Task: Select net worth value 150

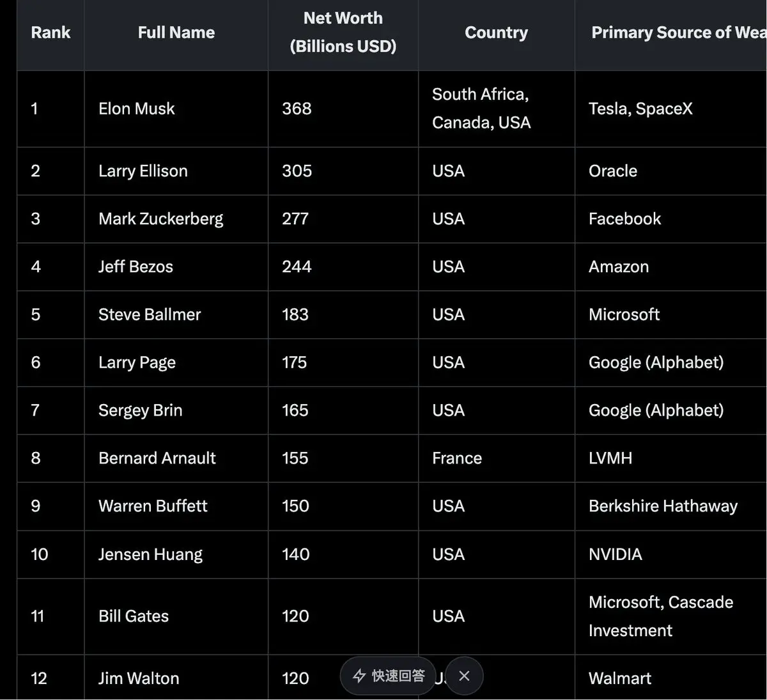Action: [295, 506]
